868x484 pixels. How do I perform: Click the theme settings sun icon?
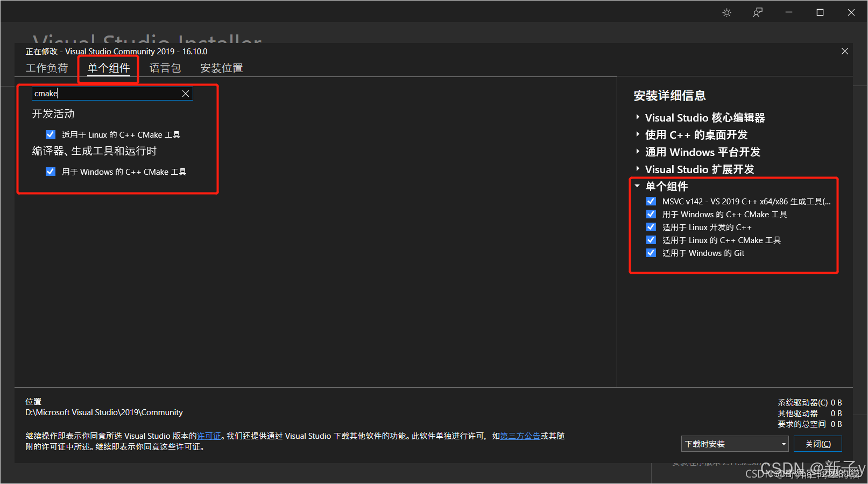pyautogui.click(x=726, y=12)
